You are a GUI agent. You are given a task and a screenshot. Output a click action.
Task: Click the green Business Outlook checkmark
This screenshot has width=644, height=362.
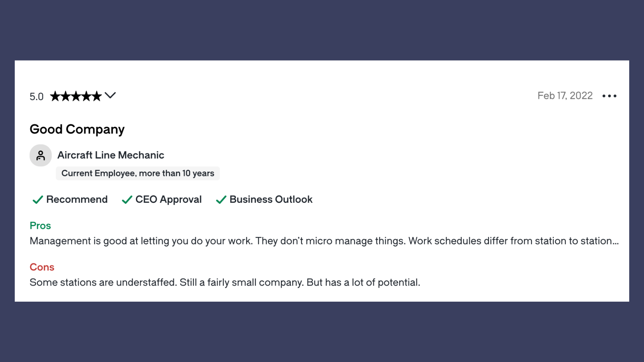coord(221,200)
